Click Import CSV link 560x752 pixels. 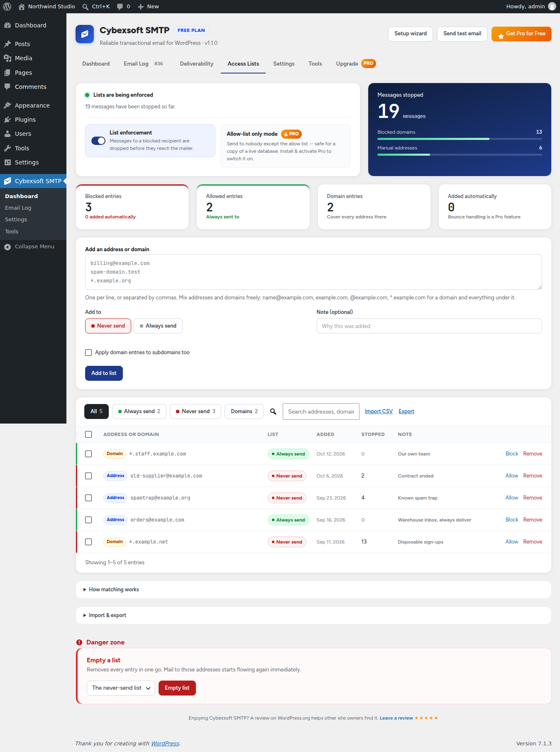(x=379, y=412)
